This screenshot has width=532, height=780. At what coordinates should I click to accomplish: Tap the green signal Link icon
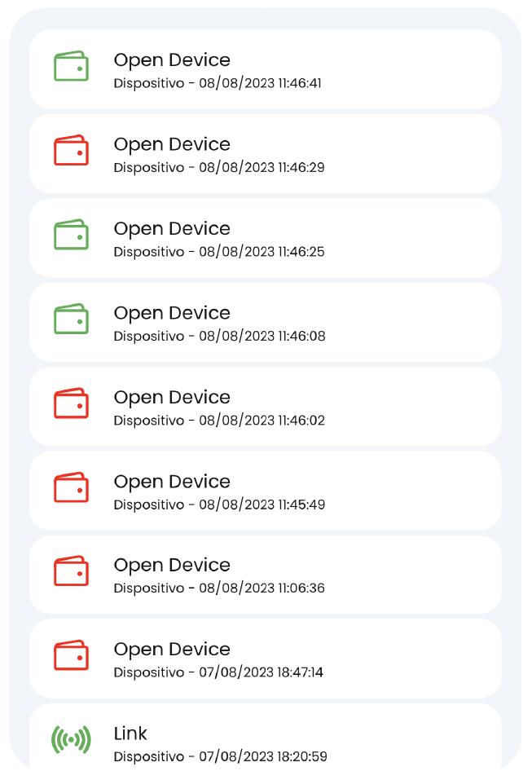71,739
